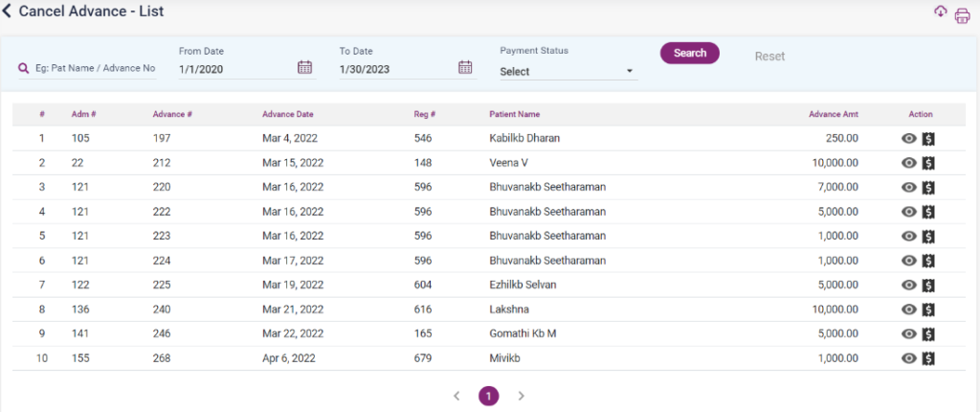The image size is (980, 412).
Task: View advance 246 for Gomathi Kb M
Action: tap(909, 334)
